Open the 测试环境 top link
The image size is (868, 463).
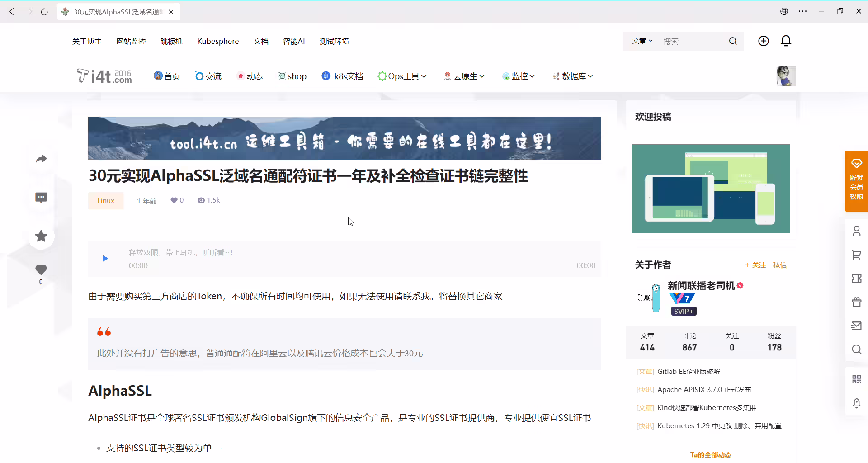coord(334,41)
